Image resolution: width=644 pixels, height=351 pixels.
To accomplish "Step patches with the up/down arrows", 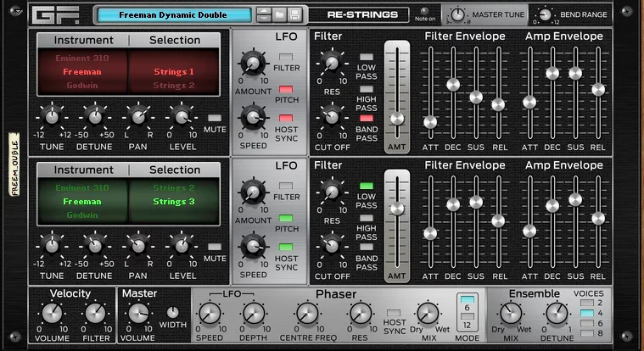I will point(264,15).
